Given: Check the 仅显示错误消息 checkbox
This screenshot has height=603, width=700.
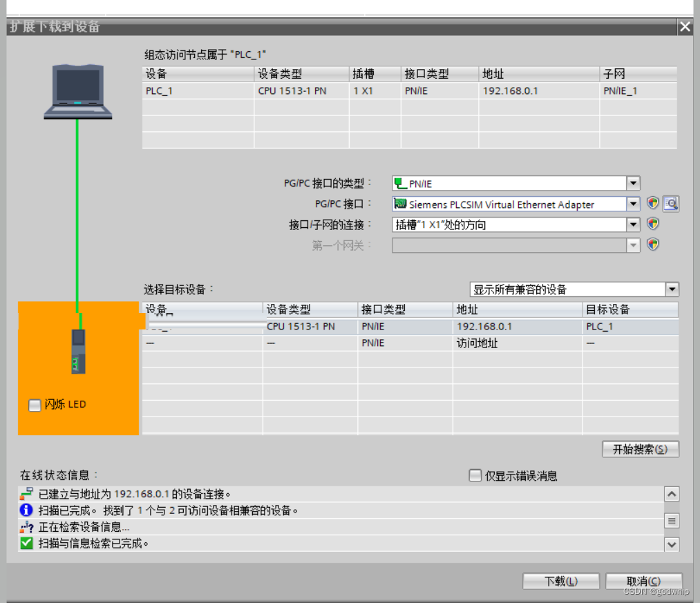Looking at the screenshot, I should (x=475, y=475).
